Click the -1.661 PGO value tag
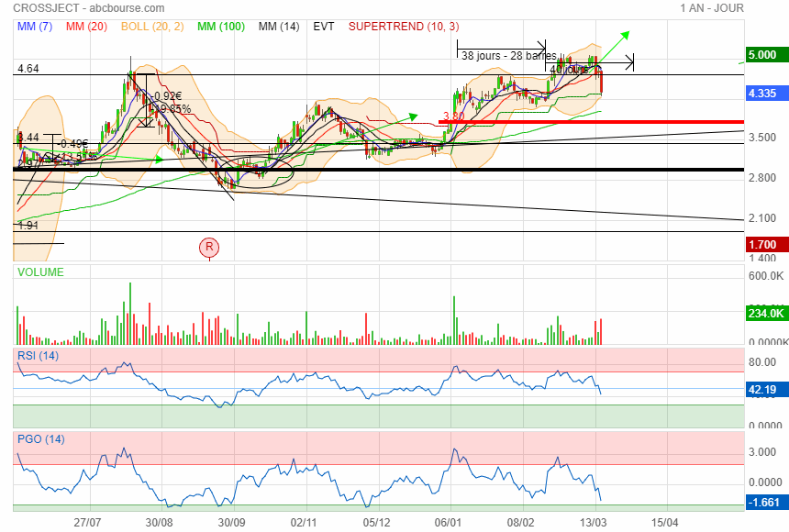Viewport: 789px width, 532px height. click(765, 503)
